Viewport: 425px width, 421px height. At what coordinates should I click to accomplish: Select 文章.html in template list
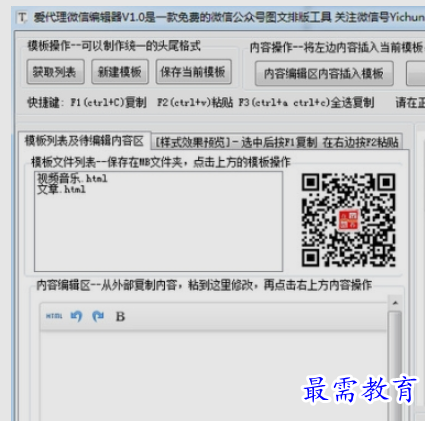(x=61, y=190)
